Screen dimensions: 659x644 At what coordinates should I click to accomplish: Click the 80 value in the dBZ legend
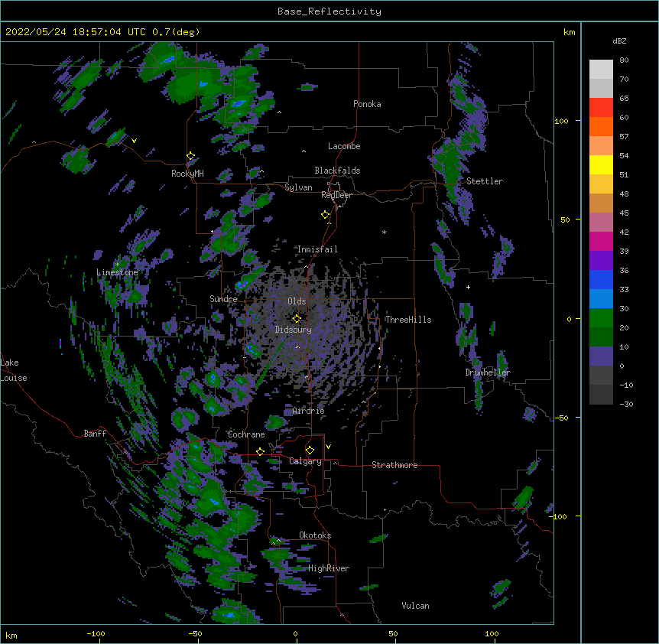624,60
